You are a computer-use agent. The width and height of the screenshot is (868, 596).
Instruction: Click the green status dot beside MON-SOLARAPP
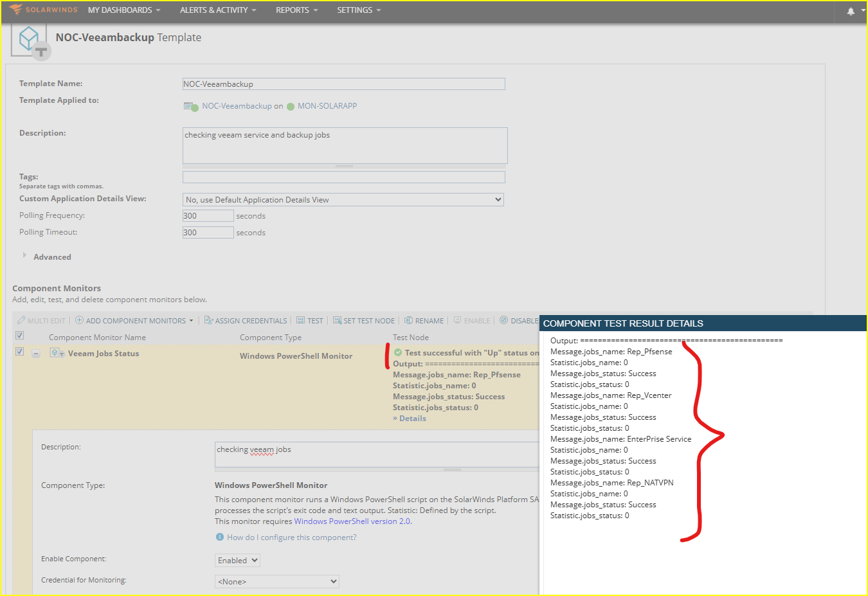point(291,107)
